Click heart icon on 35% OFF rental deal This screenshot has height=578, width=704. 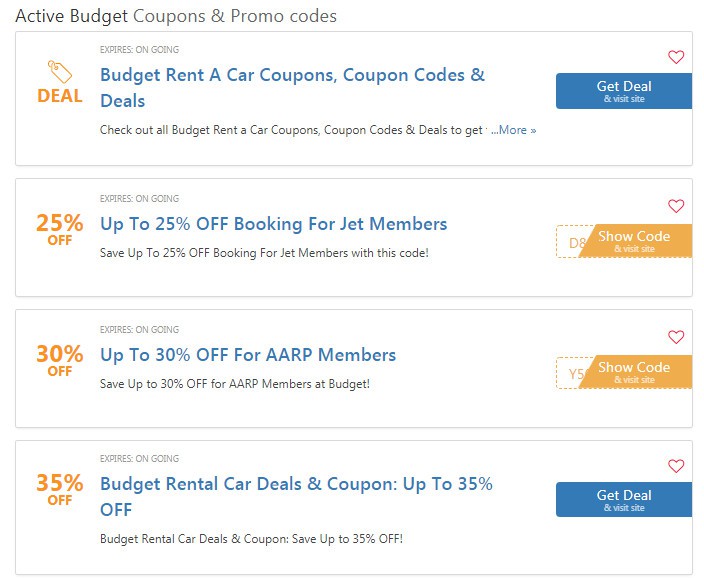click(676, 466)
